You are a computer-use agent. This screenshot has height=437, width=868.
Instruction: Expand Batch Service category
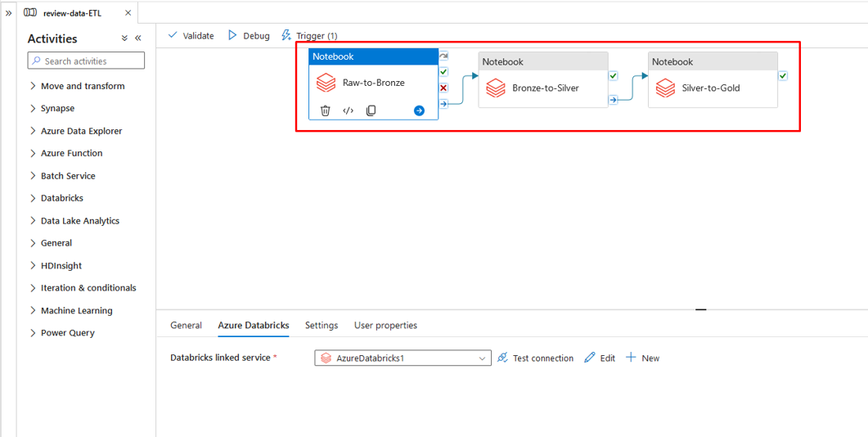(x=62, y=176)
